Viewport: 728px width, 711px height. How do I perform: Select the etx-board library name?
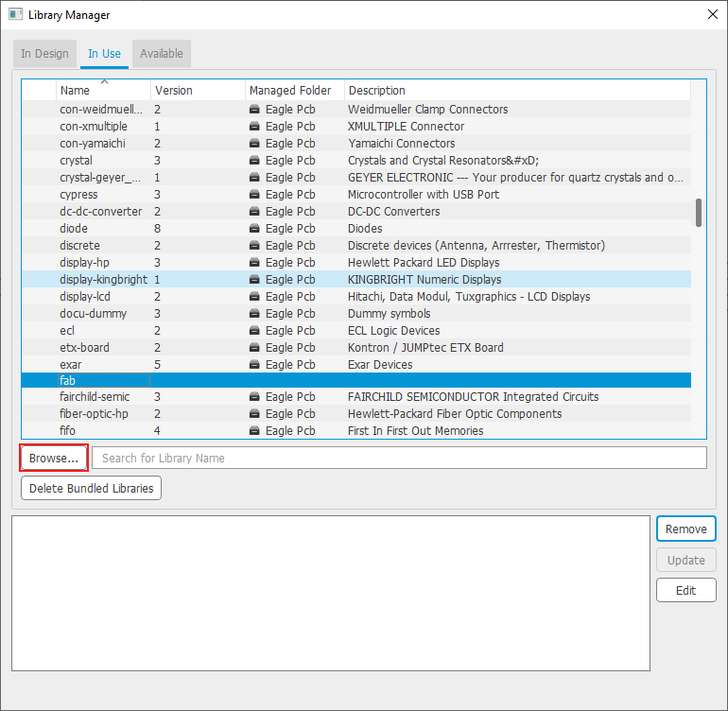pyautogui.click(x=84, y=347)
